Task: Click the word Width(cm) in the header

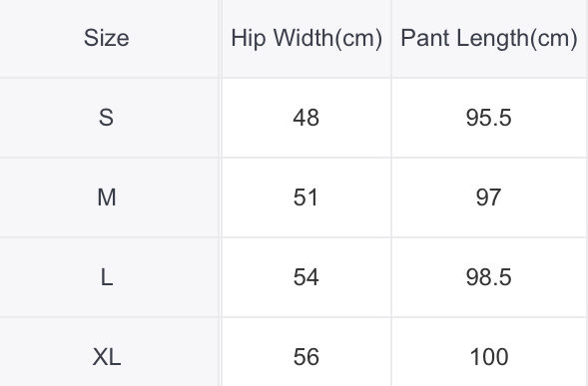Action: coord(327,38)
